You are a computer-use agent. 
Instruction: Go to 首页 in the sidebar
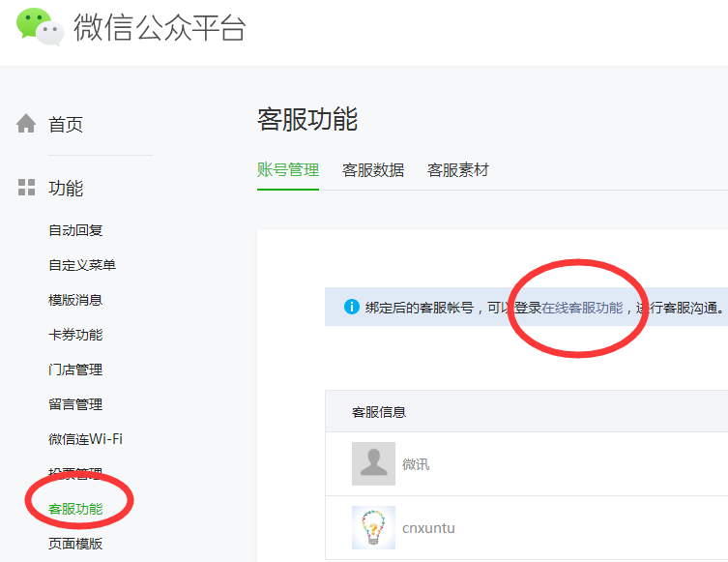click(66, 124)
